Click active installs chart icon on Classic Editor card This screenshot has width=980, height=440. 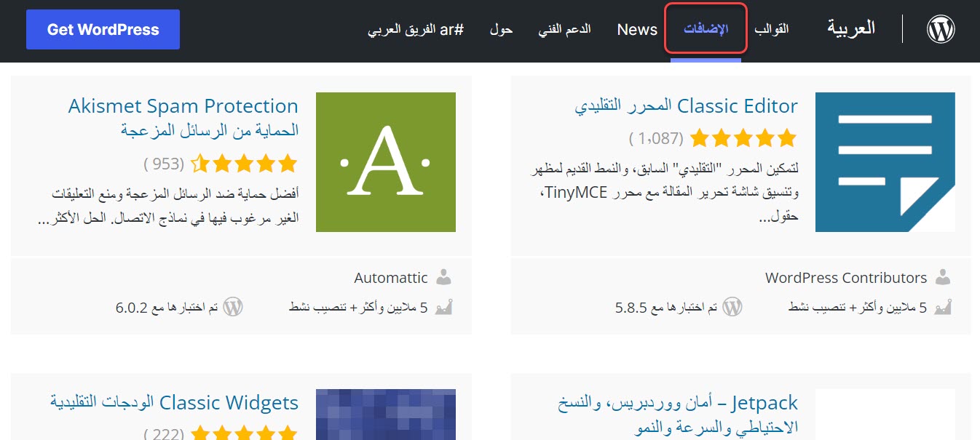click(x=943, y=307)
